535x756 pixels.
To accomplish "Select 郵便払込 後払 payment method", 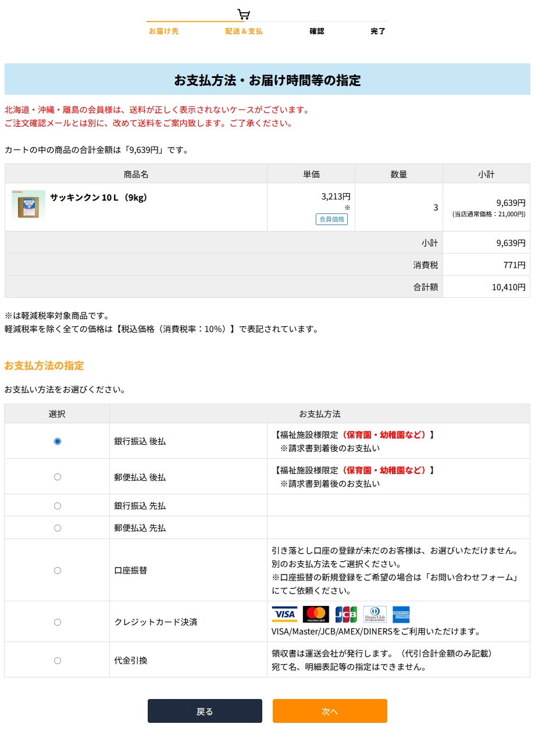I will [57, 476].
